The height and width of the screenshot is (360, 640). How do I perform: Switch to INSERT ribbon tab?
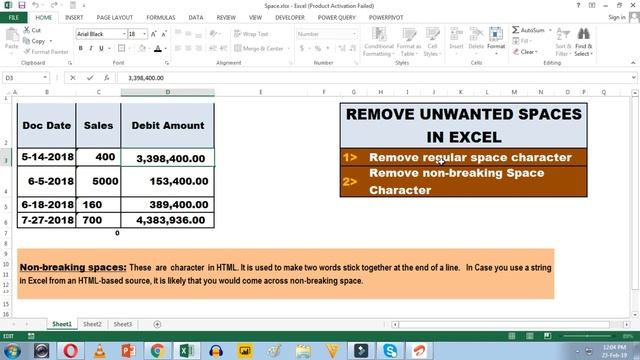74,18
